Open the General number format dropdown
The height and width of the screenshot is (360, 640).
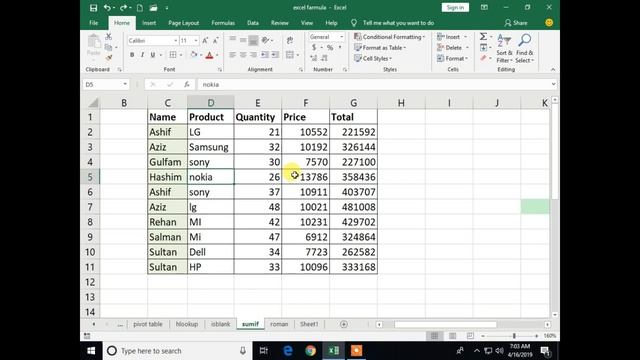coord(341,37)
